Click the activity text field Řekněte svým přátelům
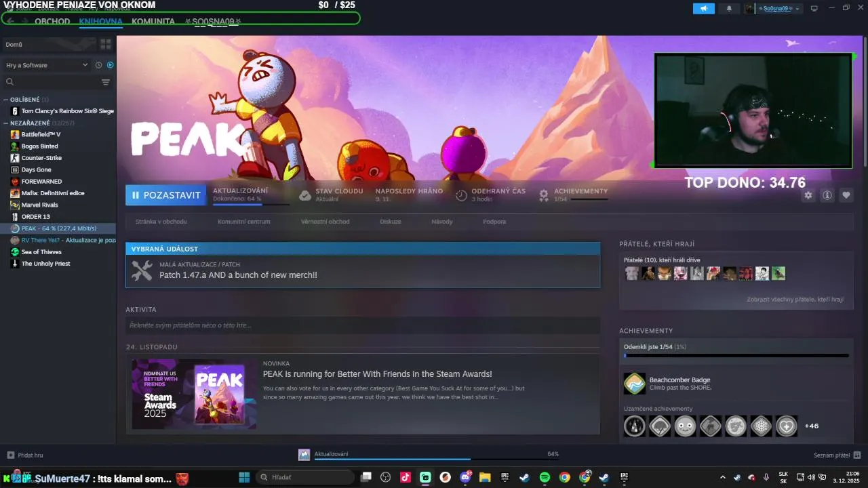Screen dimensions: 868x488 point(363,325)
